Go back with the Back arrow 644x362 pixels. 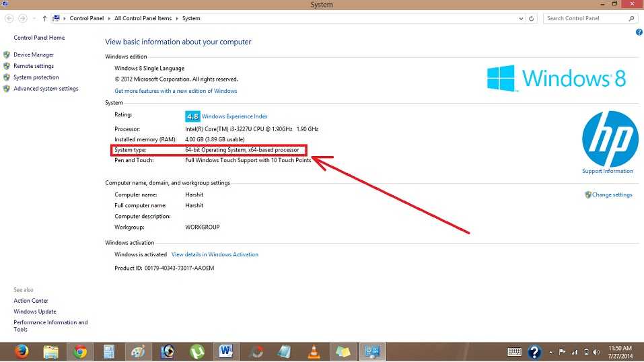(9, 18)
